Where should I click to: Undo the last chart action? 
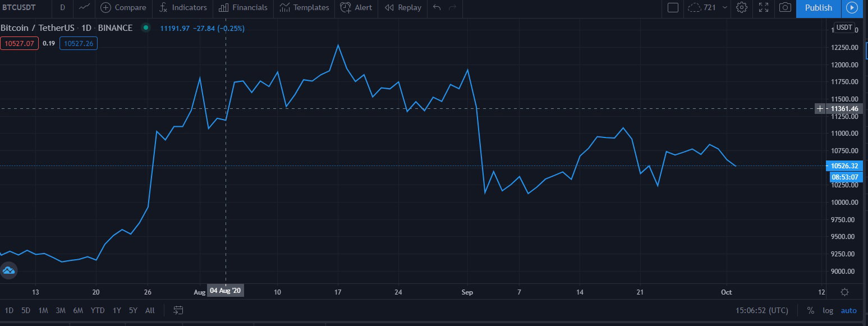438,7
